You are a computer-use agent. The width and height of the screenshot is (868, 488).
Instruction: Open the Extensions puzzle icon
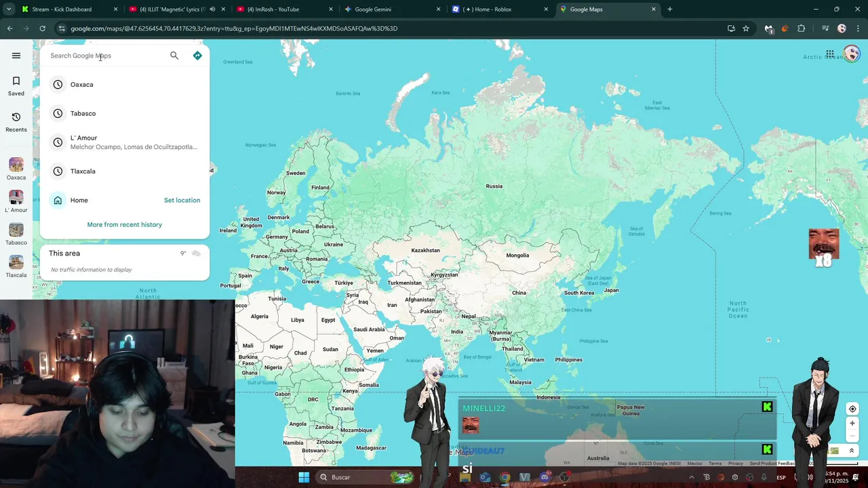coord(802,28)
